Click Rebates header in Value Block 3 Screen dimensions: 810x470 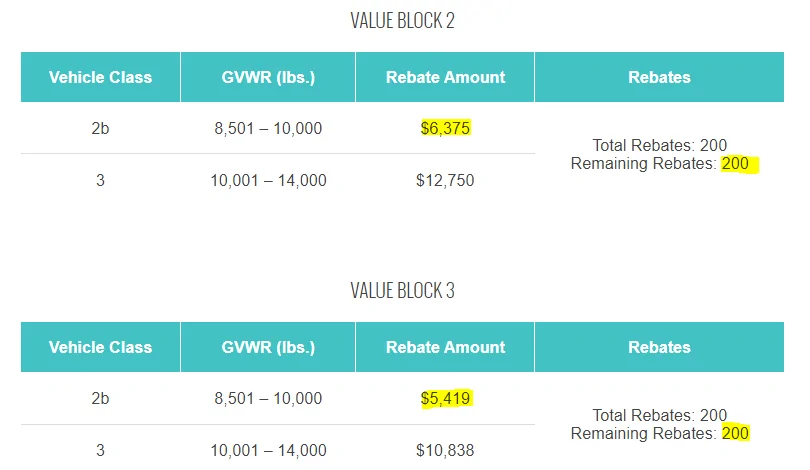[659, 347]
